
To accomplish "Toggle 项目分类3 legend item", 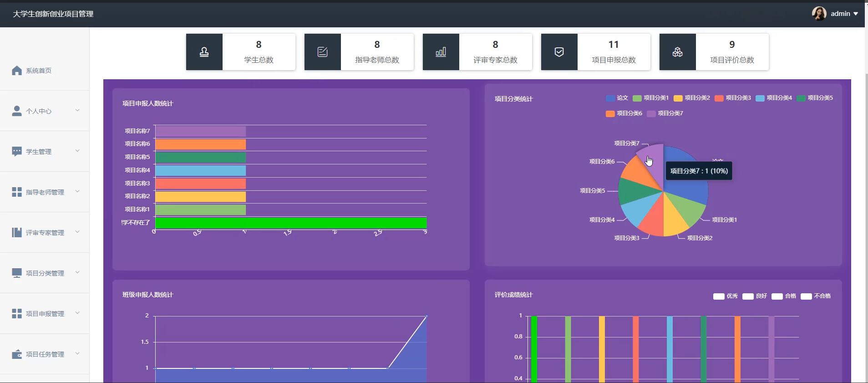I will click(732, 98).
